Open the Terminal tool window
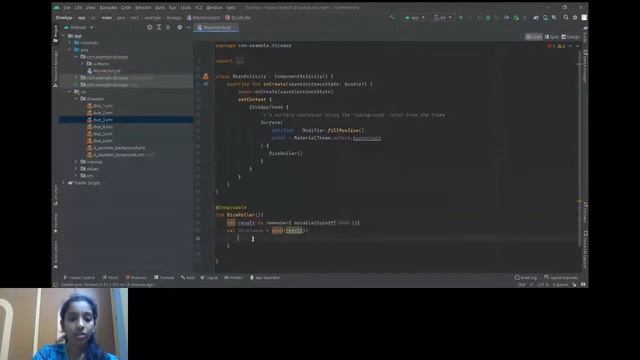Viewport: 640px width, 360px height. [164, 278]
